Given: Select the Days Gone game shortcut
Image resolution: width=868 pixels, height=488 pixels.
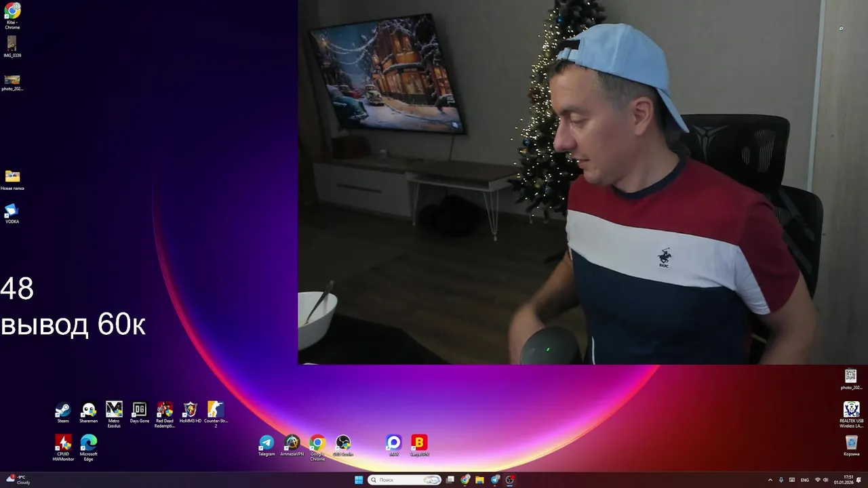Looking at the screenshot, I should click(140, 413).
